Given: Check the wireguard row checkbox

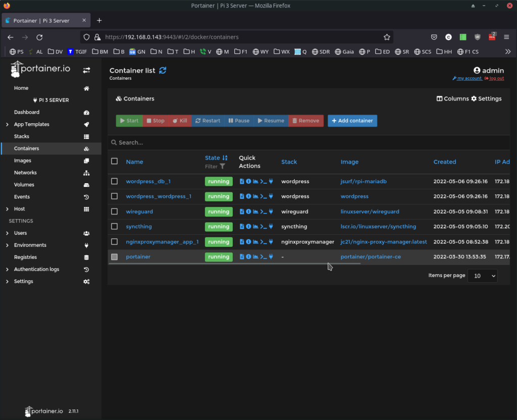Looking at the screenshot, I should [115, 212].
